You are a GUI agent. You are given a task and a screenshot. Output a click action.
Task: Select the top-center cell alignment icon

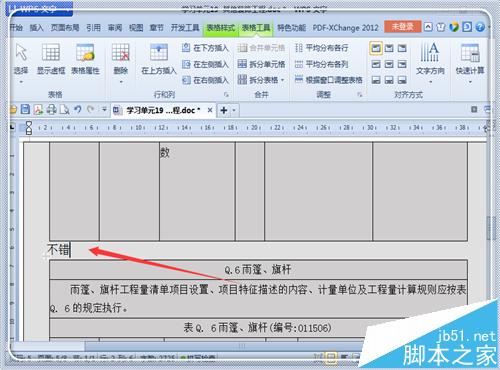[389, 48]
